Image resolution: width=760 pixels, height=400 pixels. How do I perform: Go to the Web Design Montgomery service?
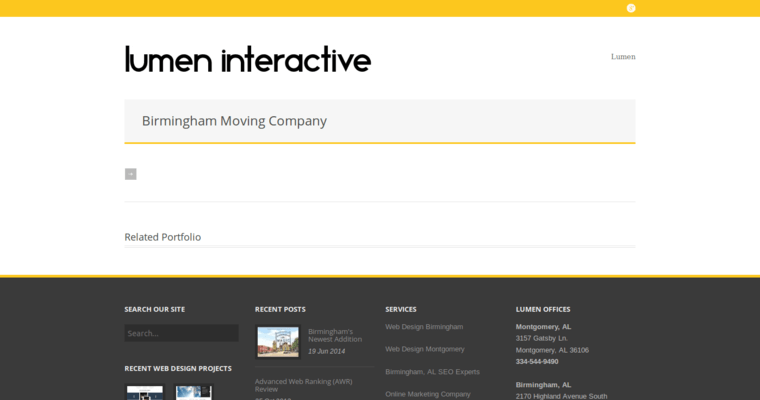[x=425, y=349]
